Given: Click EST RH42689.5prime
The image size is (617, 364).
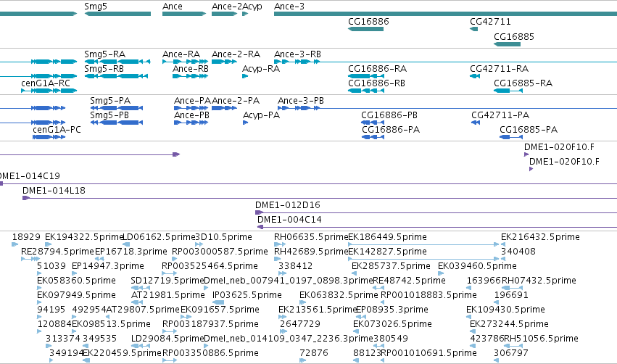Looking at the screenshot, I should coord(311,252).
